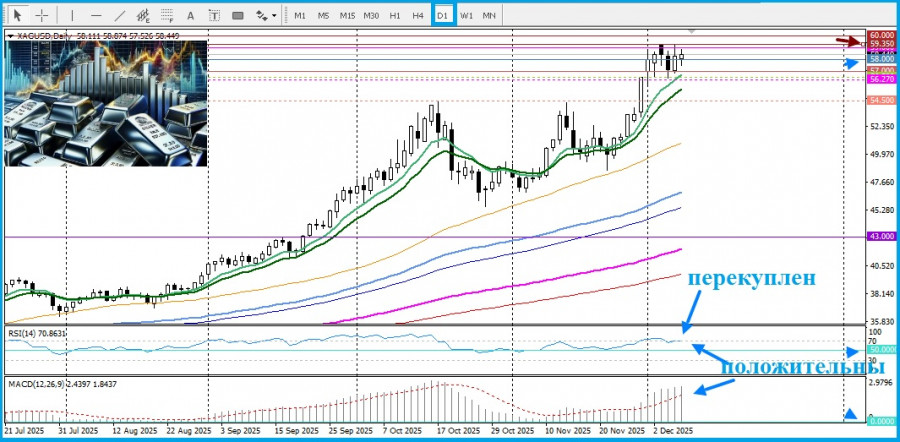Select the D1 daily timeframe

tap(443, 15)
